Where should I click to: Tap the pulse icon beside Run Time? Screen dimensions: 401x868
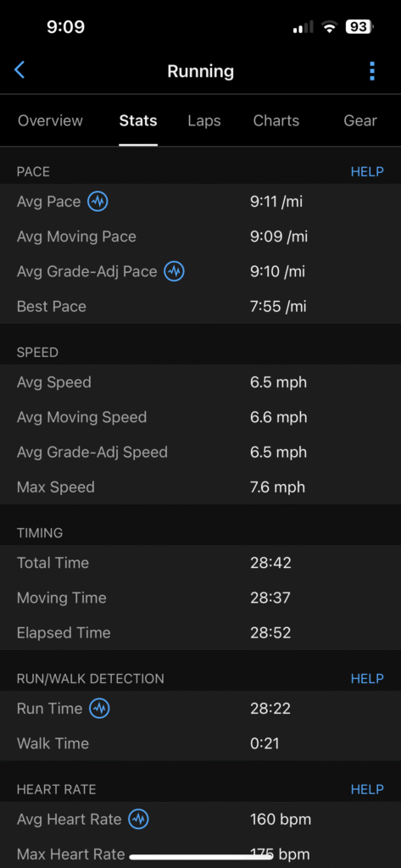pyautogui.click(x=99, y=708)
